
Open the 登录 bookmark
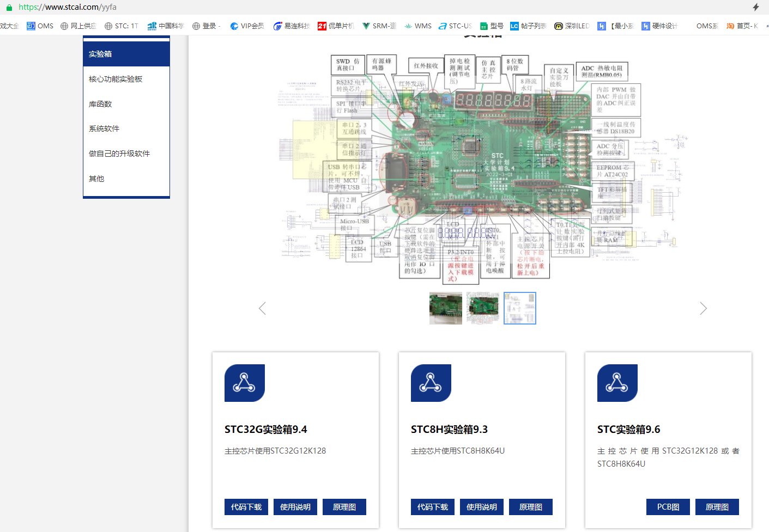[x=207, y=26]
